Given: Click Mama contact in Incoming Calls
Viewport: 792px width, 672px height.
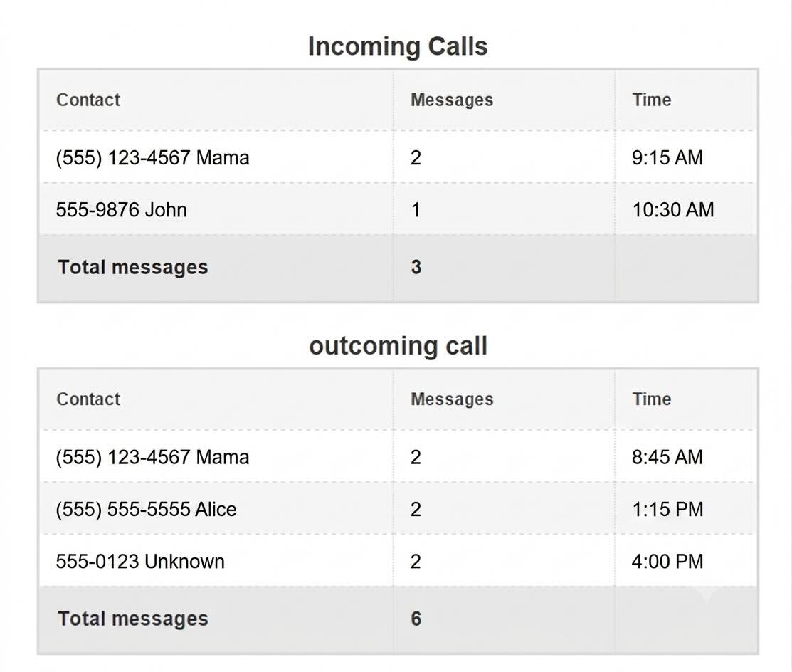Looking at the screenshot, I should pyautogui.click(x=152, y=157).
